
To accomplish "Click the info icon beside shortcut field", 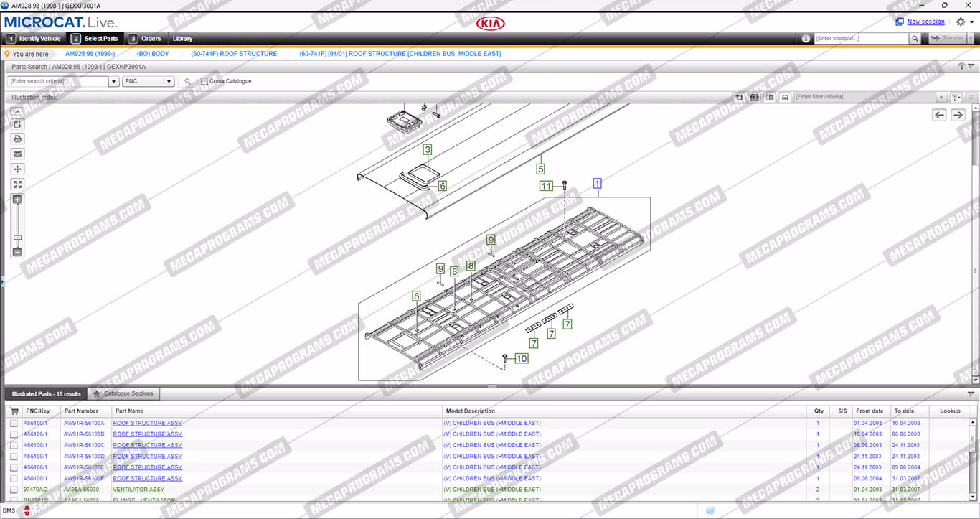I will click(x=806, y=38).
